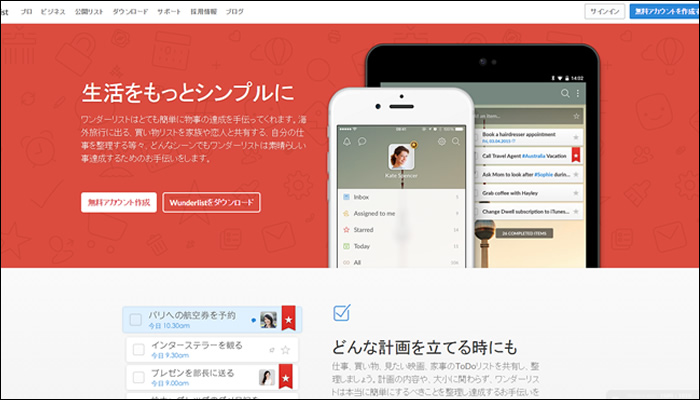Tap the settings gear icon on phone
Image resolution: width=700 pixels, height=400 pixels.
click(442, 142)
